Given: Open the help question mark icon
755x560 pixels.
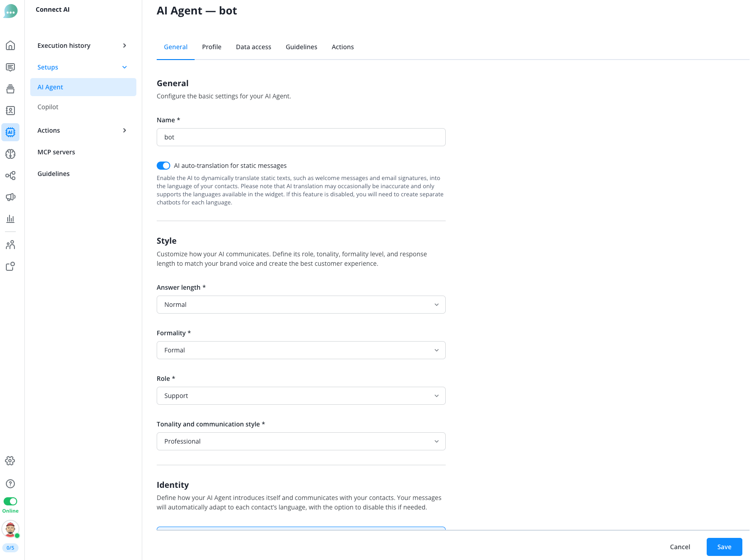Looking at the screenshot, I should [10, 484].
